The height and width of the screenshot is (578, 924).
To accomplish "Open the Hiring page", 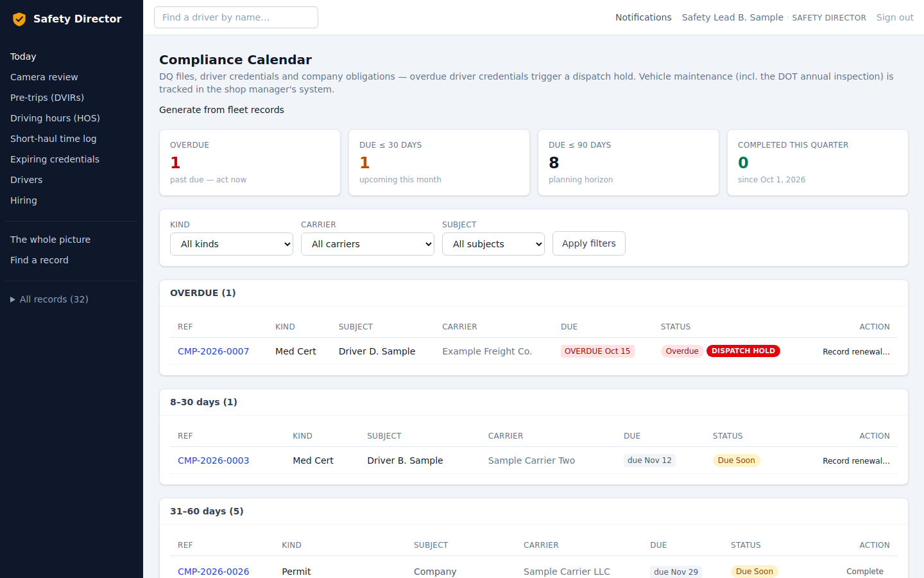I will [x=24, y=200].
